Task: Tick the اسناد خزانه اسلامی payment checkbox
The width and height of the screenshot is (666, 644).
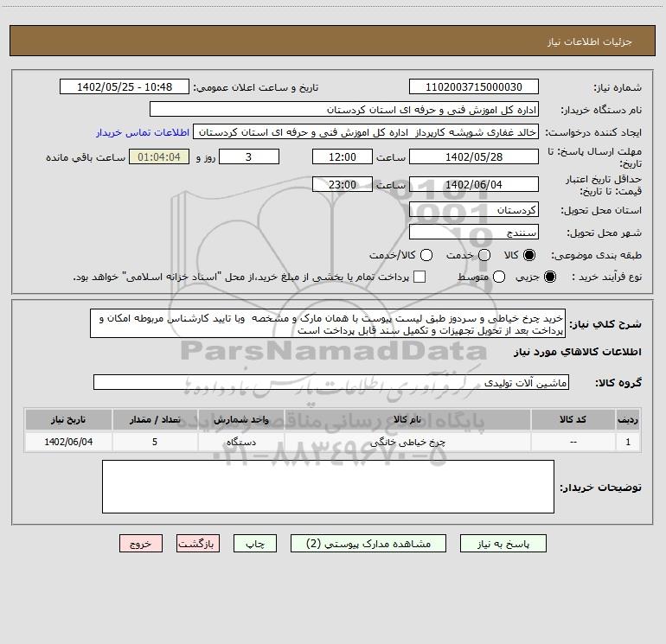Action: point(419,277)
